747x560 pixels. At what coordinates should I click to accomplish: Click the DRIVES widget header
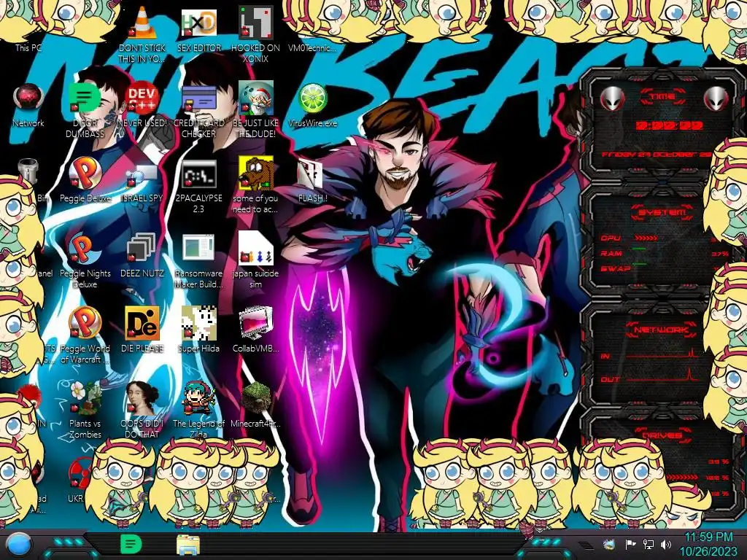click(x=662, y=435)
